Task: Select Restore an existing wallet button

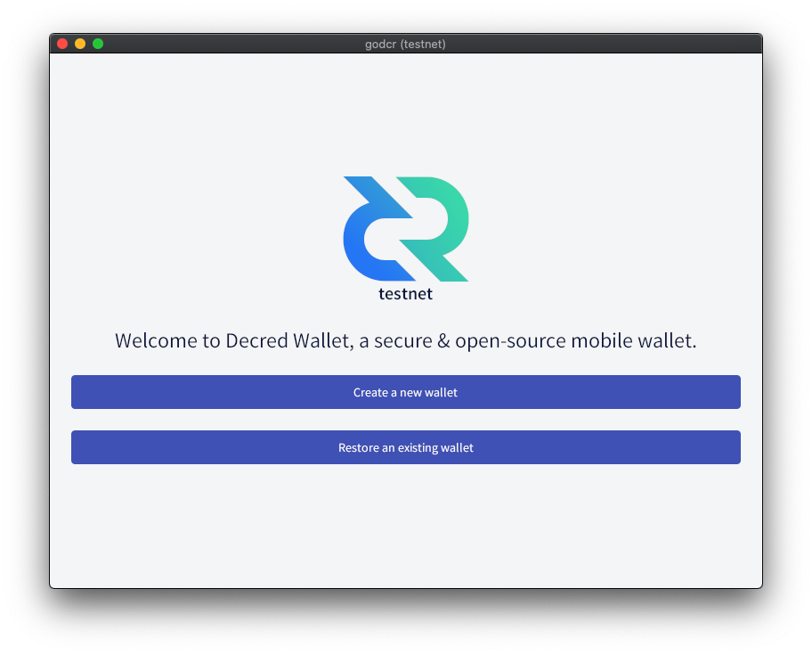Action: 405,447
